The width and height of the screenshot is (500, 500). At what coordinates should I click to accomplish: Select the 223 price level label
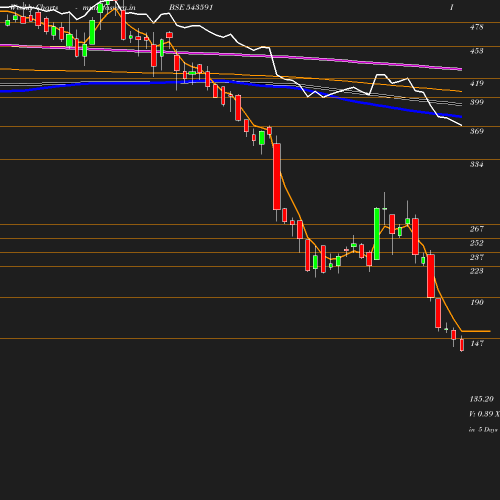(476, 271)
